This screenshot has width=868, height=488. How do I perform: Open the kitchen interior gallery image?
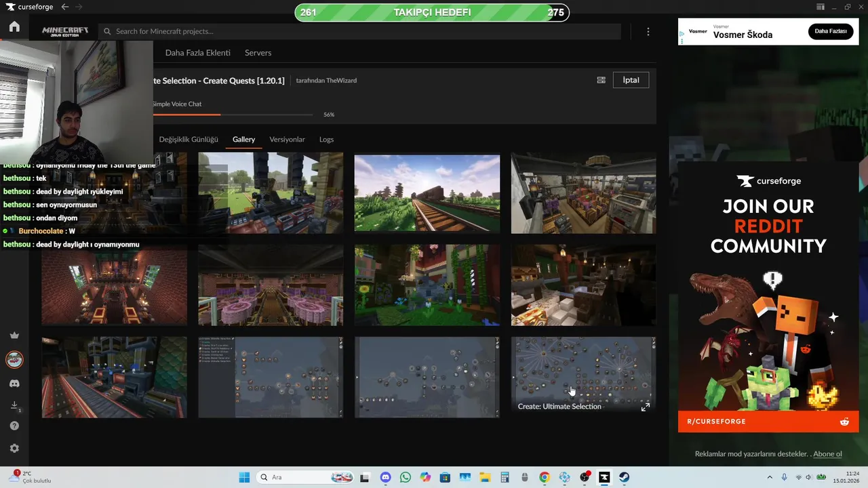[x=583, y=285]
